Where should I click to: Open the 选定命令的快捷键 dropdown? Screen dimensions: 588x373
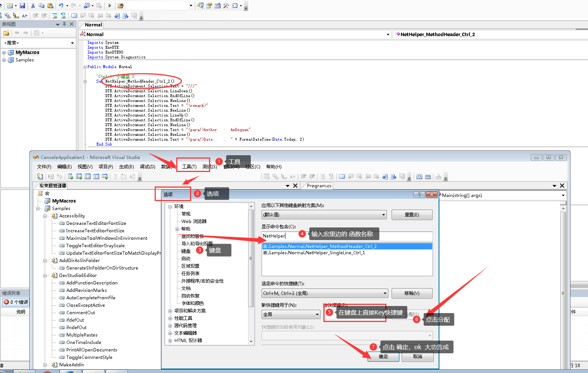[385, 293]
